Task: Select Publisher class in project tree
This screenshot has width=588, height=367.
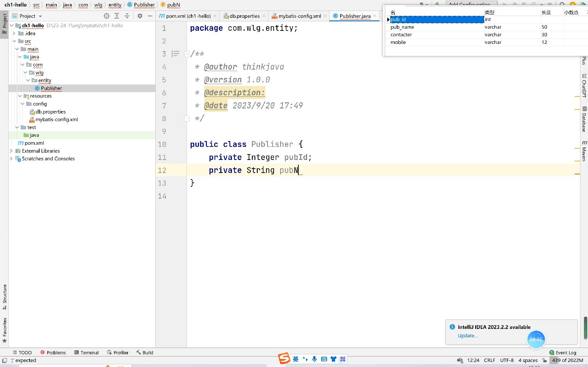Action: [x=51, y=88]
